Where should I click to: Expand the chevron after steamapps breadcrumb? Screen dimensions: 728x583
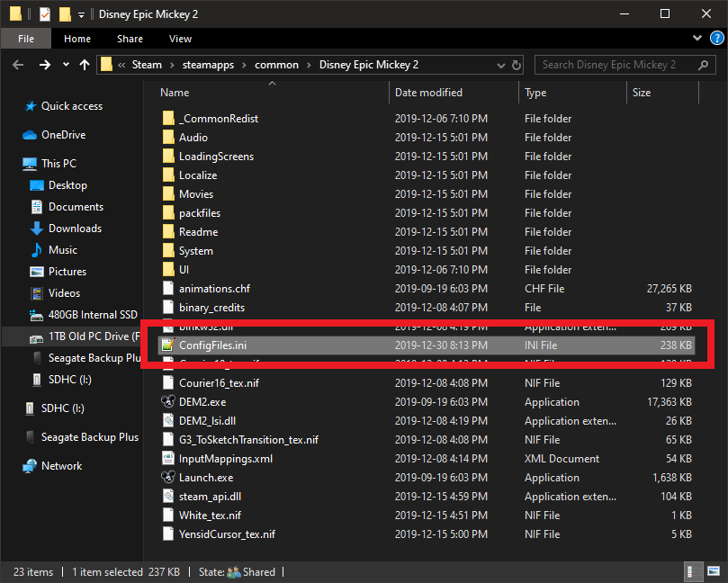click(x=244, y=65)
